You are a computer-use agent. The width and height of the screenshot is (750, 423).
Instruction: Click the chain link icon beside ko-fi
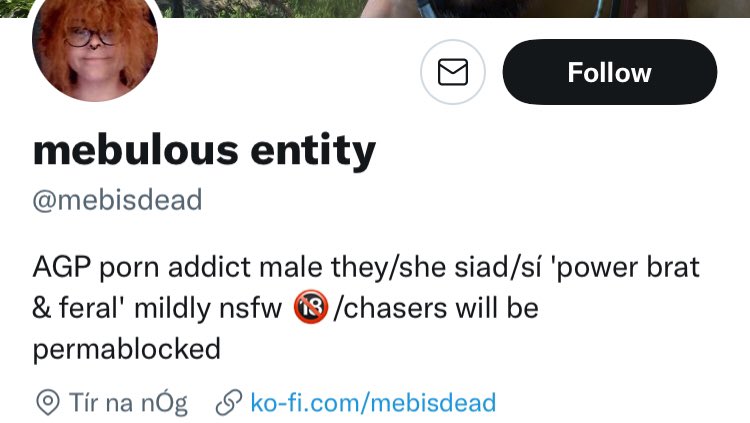(x=229, y=402)
